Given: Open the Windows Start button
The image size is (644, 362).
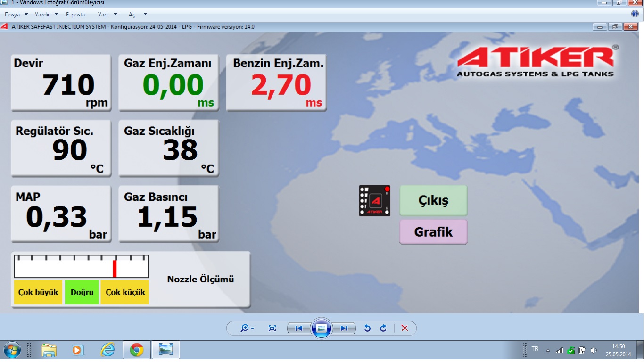Looking at the screenshot, I should pyautogui.click(x=12, y=350).
